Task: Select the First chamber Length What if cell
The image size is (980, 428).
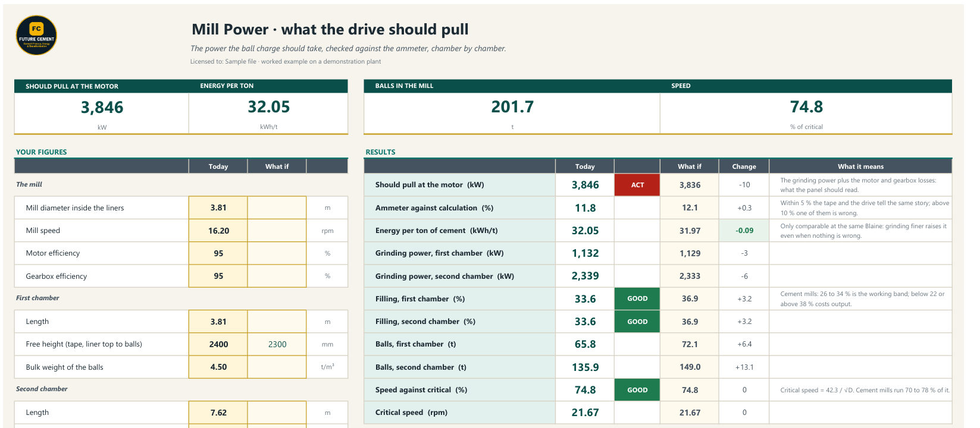Action: (x=277, y=322)
